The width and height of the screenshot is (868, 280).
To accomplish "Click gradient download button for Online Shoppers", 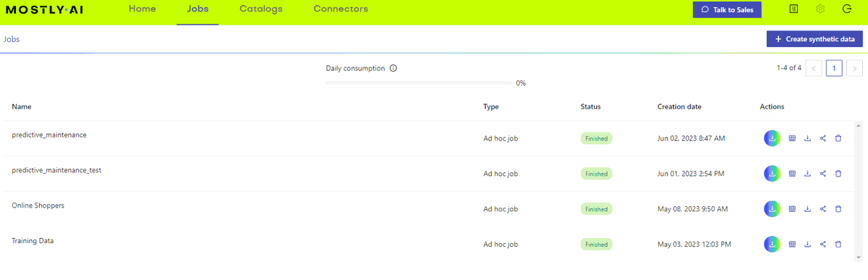I will 772,209.
